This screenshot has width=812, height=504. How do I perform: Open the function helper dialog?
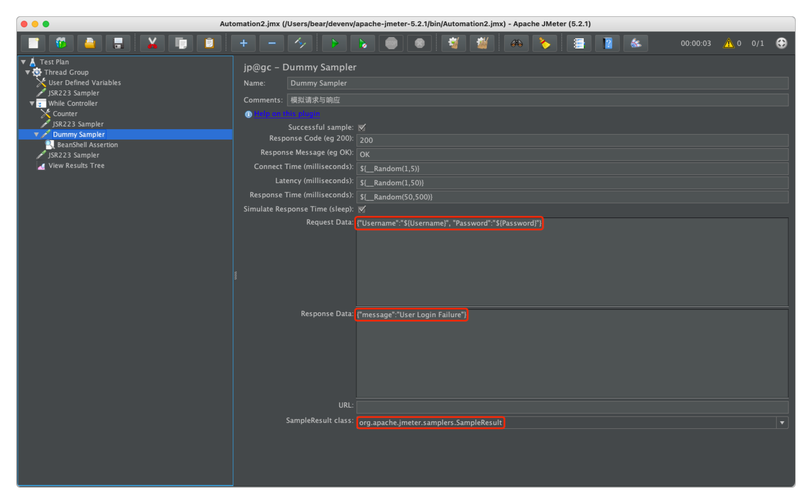click(x=579, y=43)
